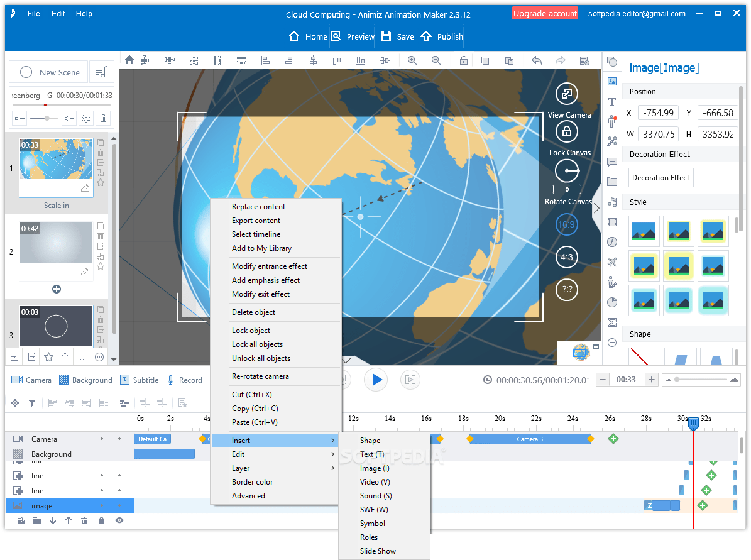Collapse the right properties panel arrow
Viewport: 751px width, 560px height.
coord(597,209)
